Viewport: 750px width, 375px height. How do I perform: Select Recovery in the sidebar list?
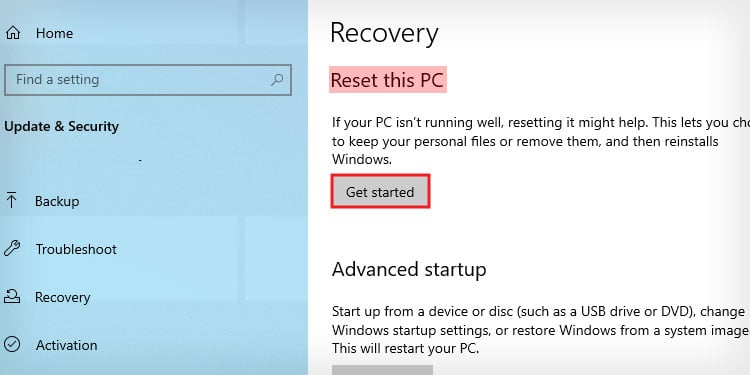63,298
